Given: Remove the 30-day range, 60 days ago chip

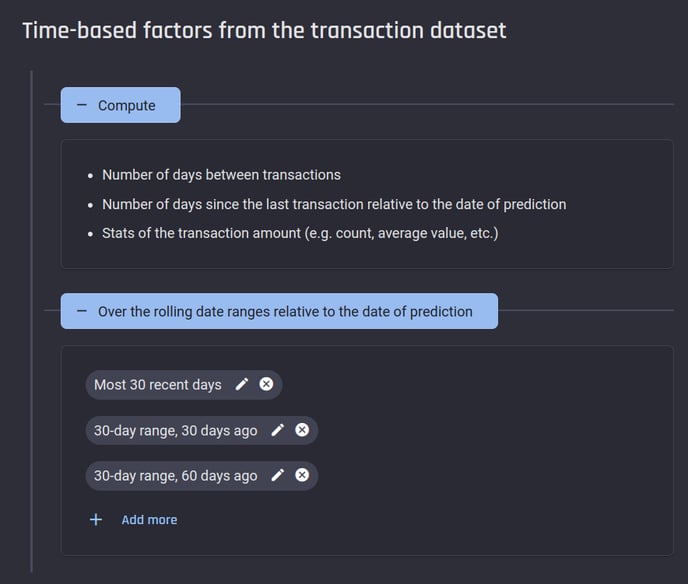Looking at the screenshot, I should pyautogui.click(x=302, y=475).
